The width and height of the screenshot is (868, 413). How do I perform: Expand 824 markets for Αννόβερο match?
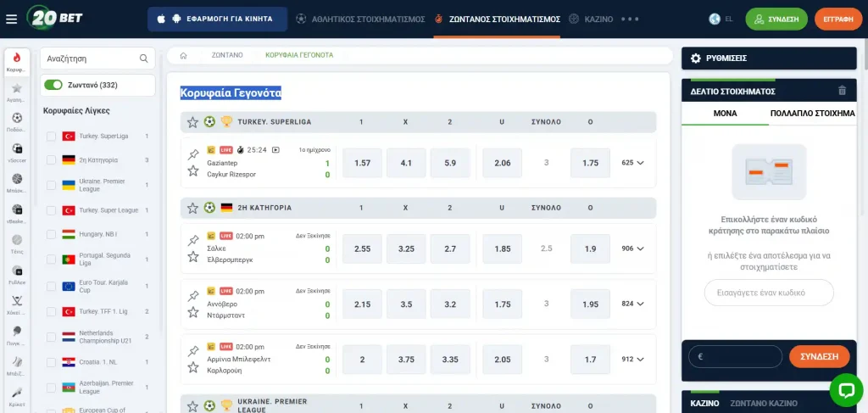pyautogui.click(x=632, y=304)
